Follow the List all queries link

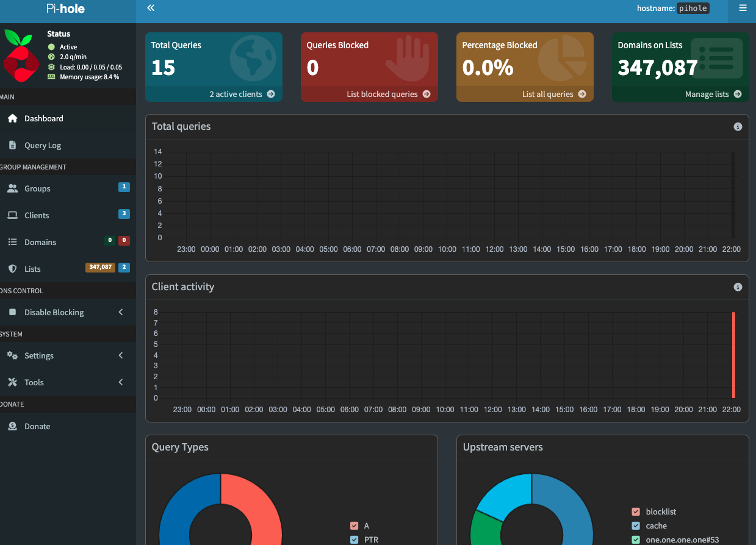click(x=525, y=94)
